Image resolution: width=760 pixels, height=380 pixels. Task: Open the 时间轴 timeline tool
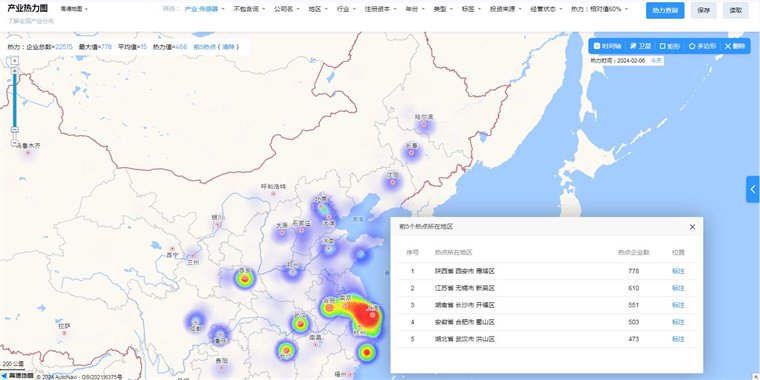pos(607,46)
